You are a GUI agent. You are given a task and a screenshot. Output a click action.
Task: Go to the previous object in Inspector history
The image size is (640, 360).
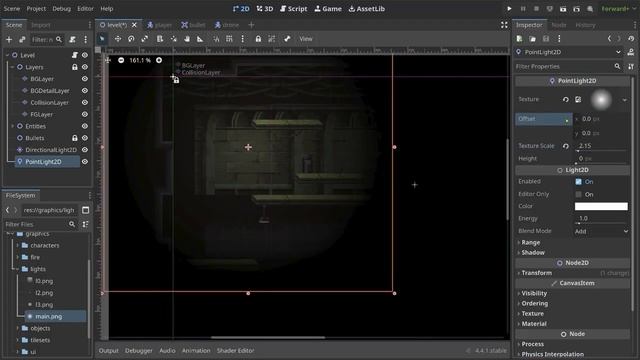(x=609, y=39)
